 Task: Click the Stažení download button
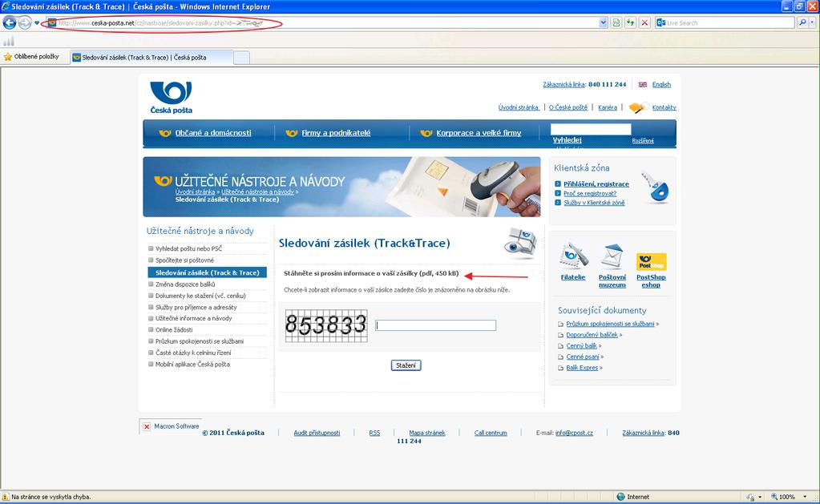pyautogui.click(x=406, y=365)
